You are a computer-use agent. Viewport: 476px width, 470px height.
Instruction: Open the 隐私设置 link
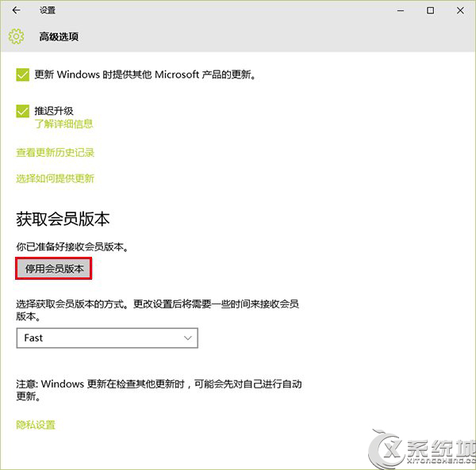[x=36, y=425]
